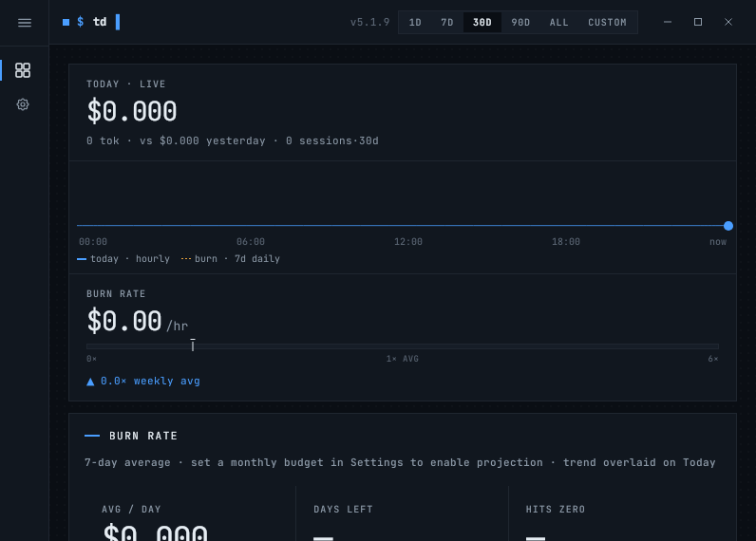Click the 'today · hourly' legend entry

coord(123,259)
